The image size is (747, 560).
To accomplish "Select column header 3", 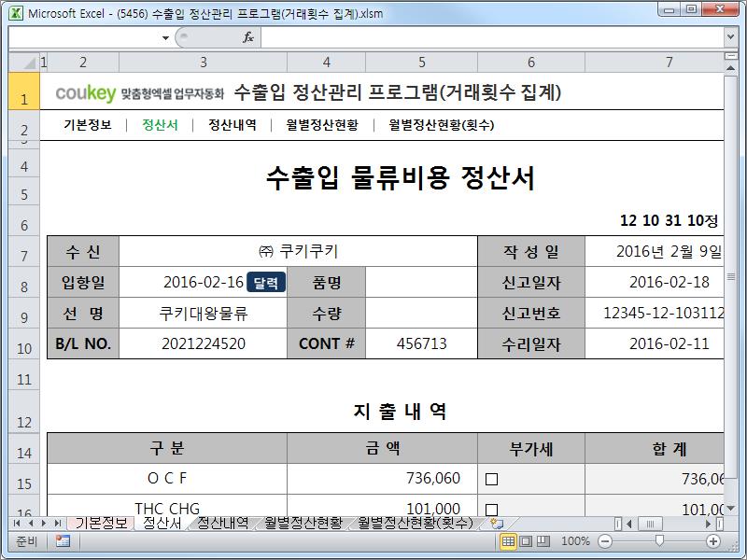I will tap(203, 63).
